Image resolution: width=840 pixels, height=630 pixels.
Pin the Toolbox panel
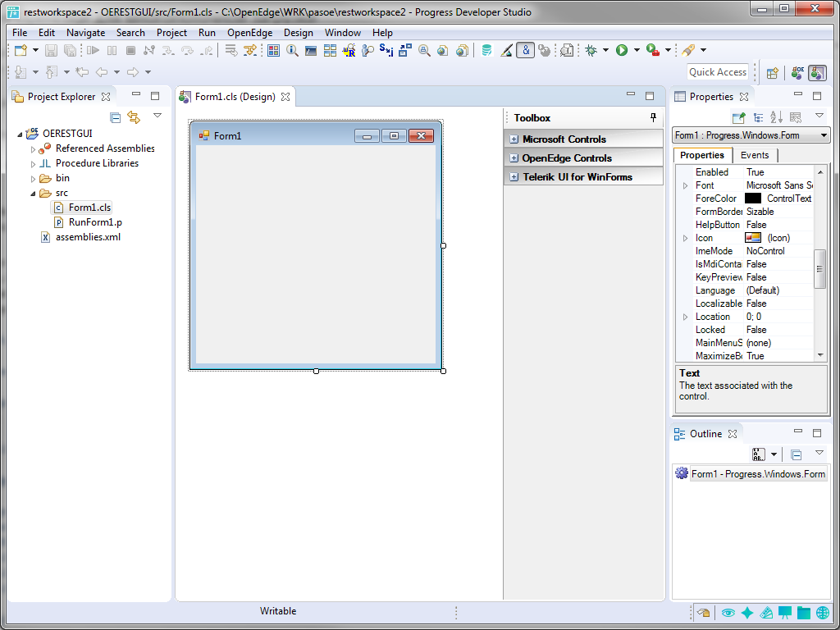pyautogui.click(x=653, y=118)
